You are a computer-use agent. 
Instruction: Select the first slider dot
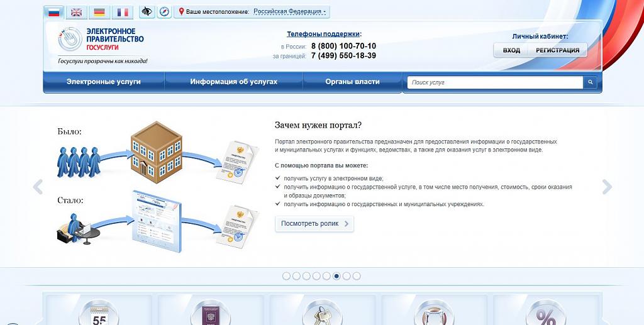[286, 276]
